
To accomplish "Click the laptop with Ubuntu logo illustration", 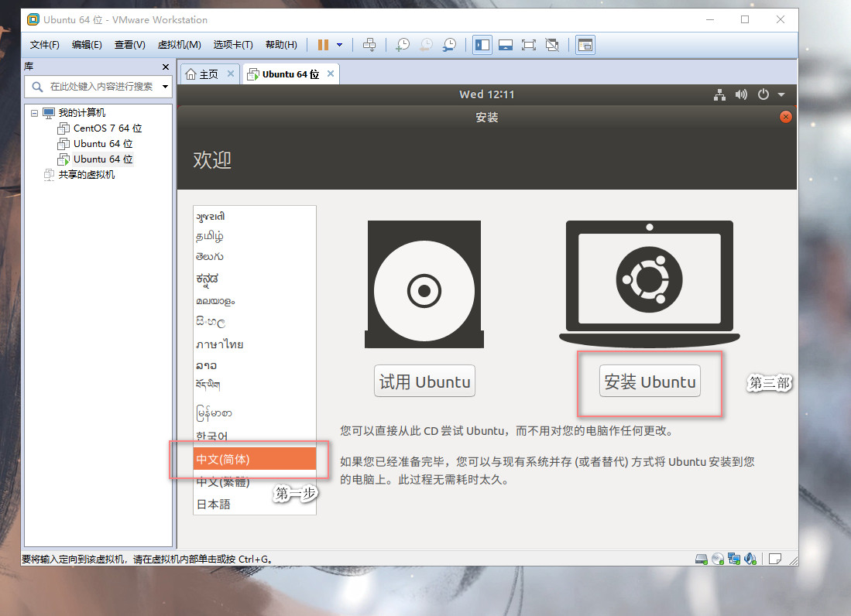I will click(649, 283).
